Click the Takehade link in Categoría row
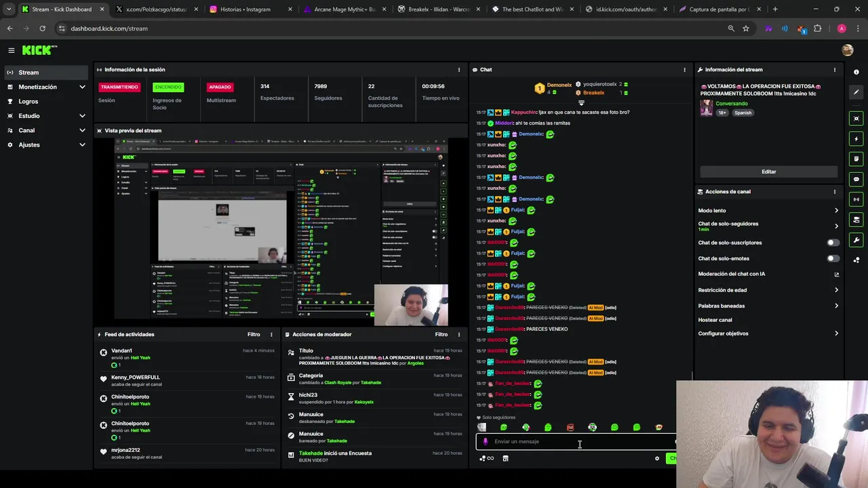The height and width of the screenshot is (488, 868). (371, 383)
